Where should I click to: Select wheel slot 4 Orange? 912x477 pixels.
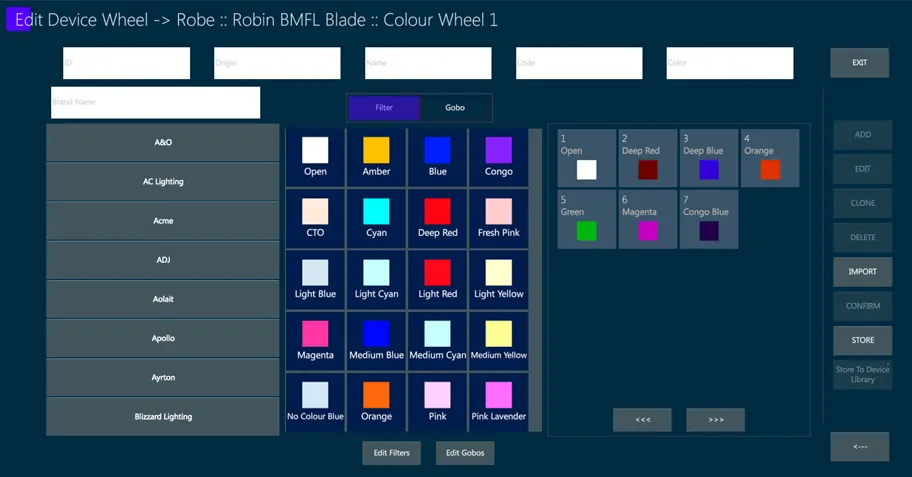(x=770, y=158)
